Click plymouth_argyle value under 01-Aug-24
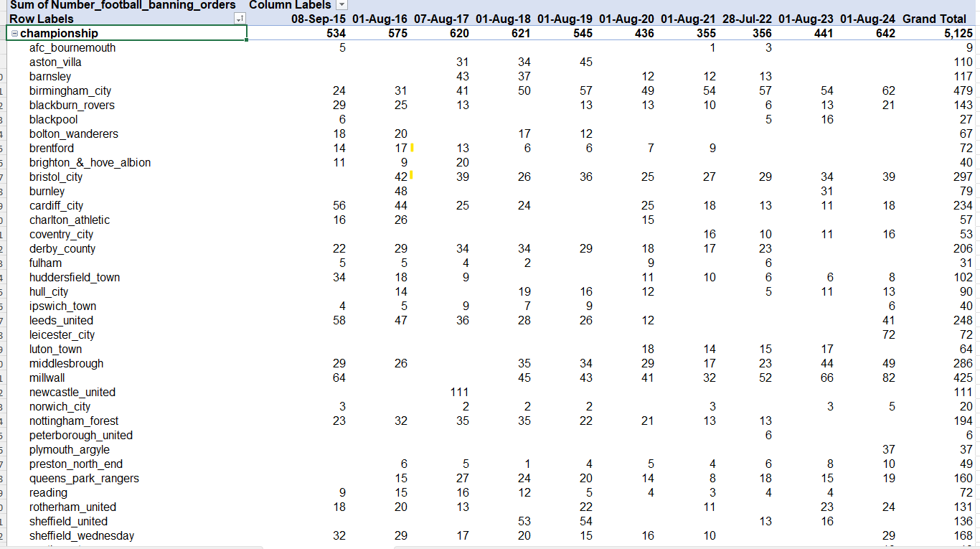Image resolution: width=980 pixels, height=549 pixels. pyautogui.click(x=888, y=450)
